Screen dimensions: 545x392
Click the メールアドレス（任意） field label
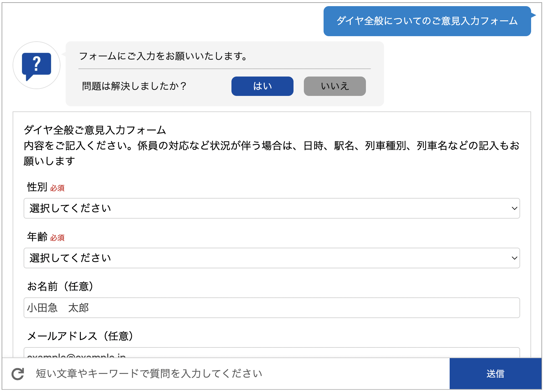(80, 336)
